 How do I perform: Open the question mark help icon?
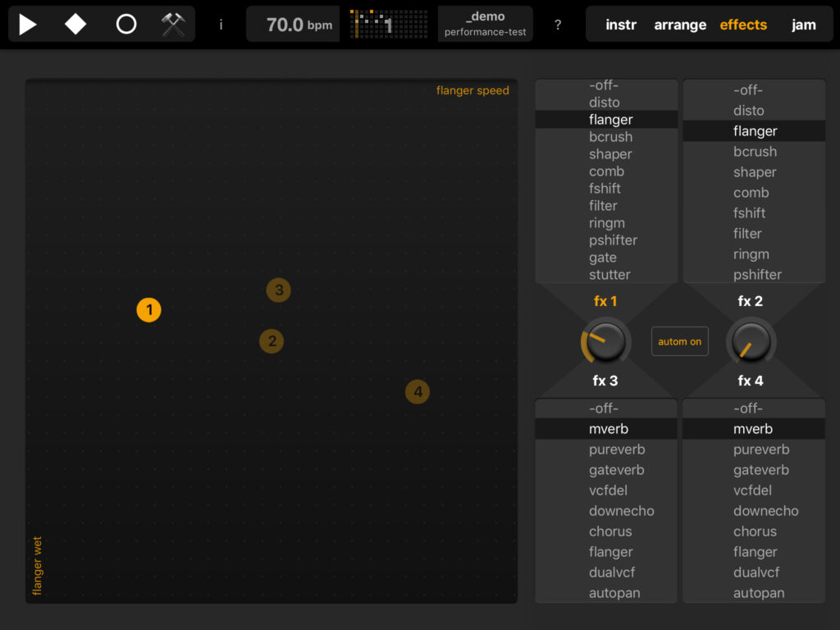[558, 25]
